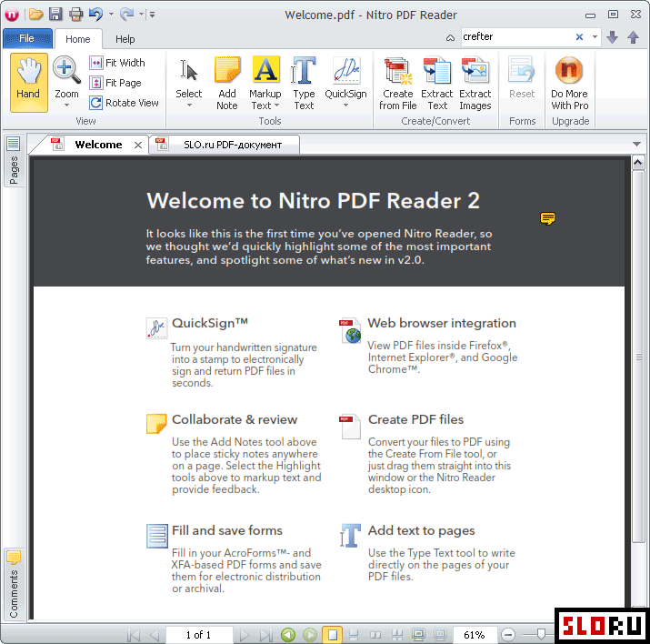Rotate the view with Rotate View
This screenshot has height=644, width=650.
[124, 103]
